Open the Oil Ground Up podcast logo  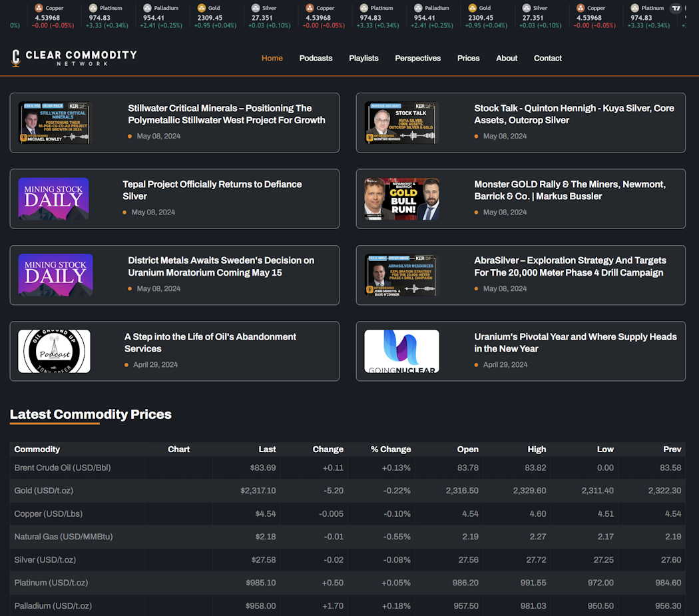[x=54, y=351]
